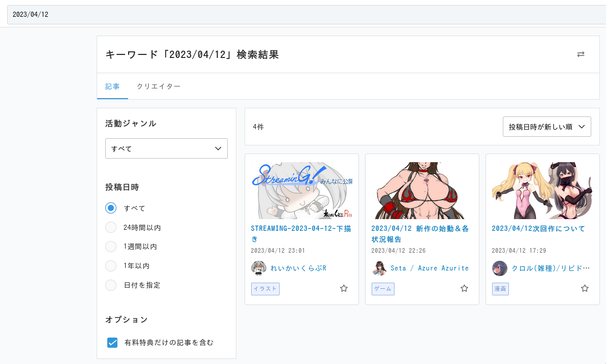
Task: Switch to the 記事 tab
Action: point(112,86)
